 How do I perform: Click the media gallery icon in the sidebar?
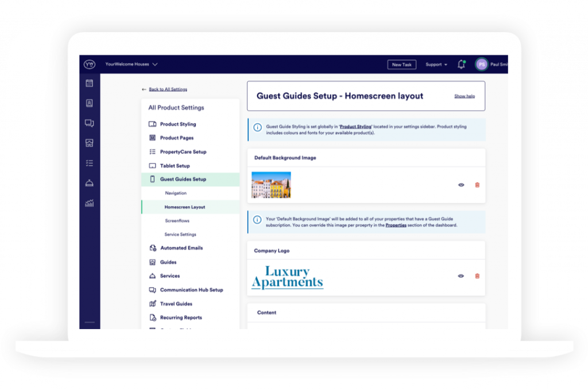pos(89,143)
